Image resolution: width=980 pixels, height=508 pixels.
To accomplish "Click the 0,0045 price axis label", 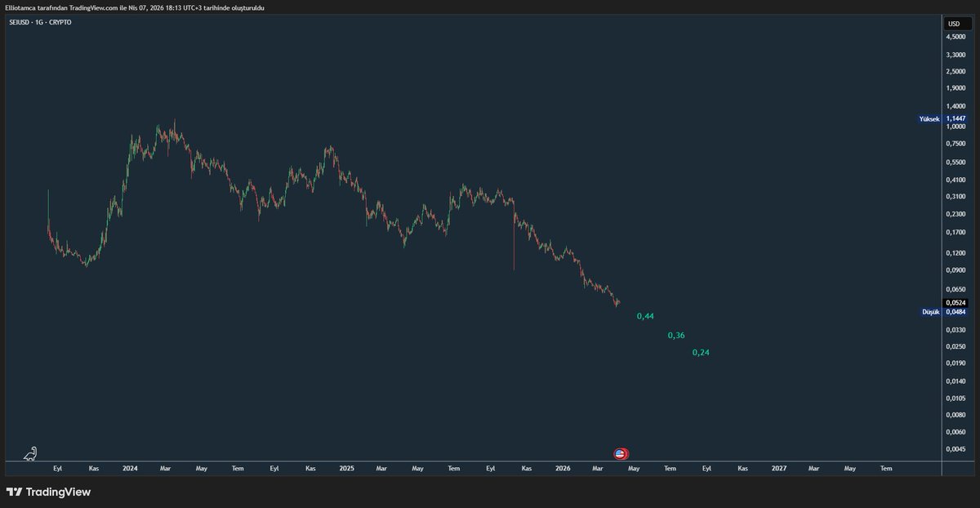I will click(957, 448).
